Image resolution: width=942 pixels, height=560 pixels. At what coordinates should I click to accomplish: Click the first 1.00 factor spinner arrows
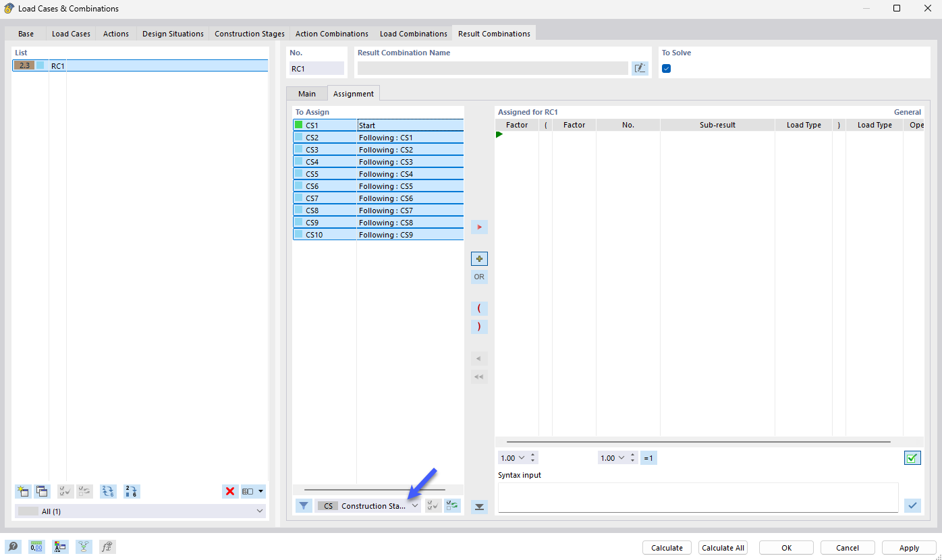[x=533, y=458]
